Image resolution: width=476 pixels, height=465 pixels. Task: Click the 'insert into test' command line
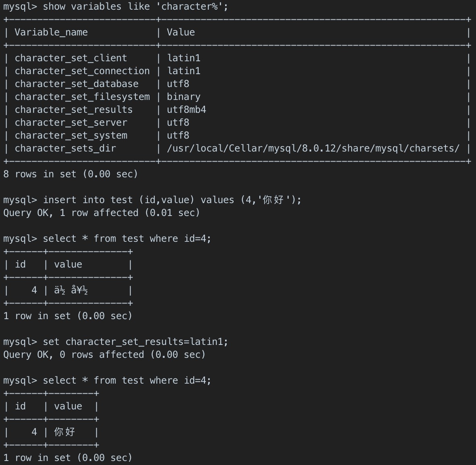[172, 200]
